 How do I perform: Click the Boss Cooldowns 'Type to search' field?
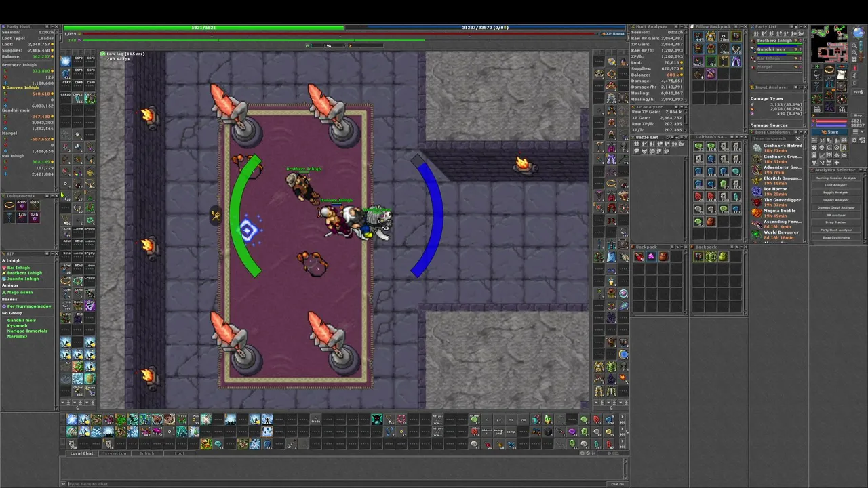point(772,138)
